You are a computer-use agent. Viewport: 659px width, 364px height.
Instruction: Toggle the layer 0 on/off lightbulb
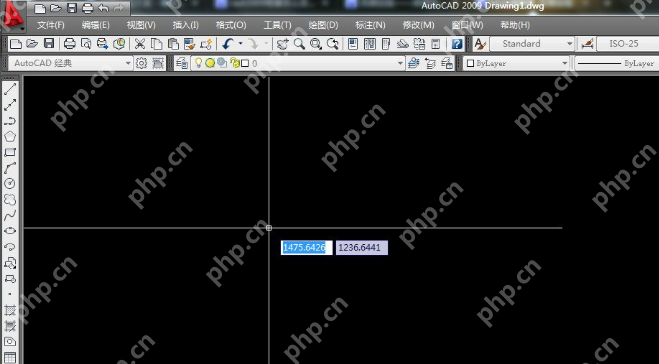[x=198, y=63]
